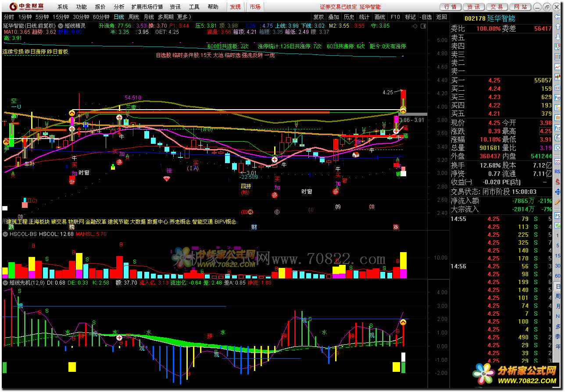Open the 报价 menu
This screenshot has height=392, width=565.
100,7
